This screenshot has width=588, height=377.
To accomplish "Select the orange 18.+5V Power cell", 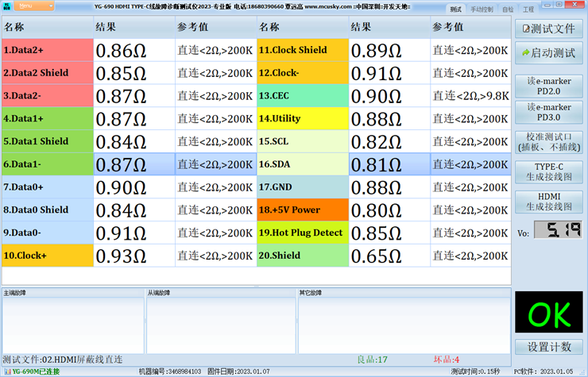I will (302, 210).
